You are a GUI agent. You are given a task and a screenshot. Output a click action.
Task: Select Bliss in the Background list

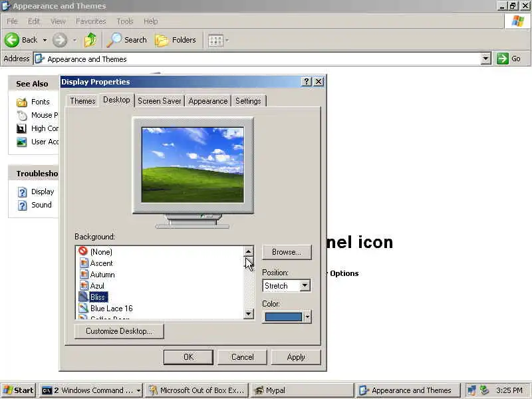click(98, 297)
